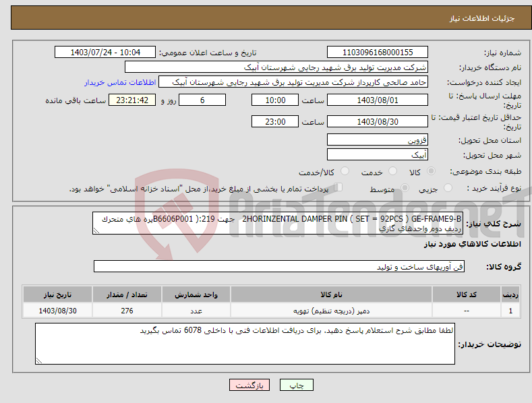The height and width of the screenshot is (403, 532).
Task: Click row number 1 cell
Action: click(510, 311)
